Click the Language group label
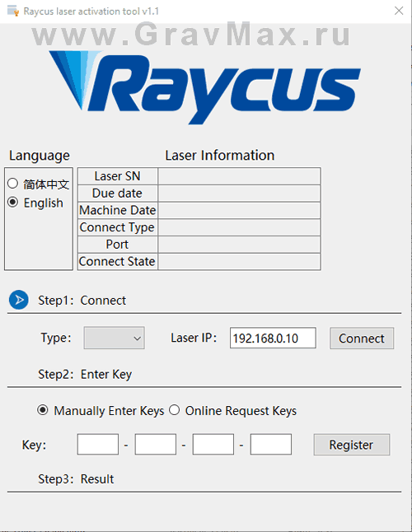The height and width of the screenshot is (532, 412). [40, 156]
